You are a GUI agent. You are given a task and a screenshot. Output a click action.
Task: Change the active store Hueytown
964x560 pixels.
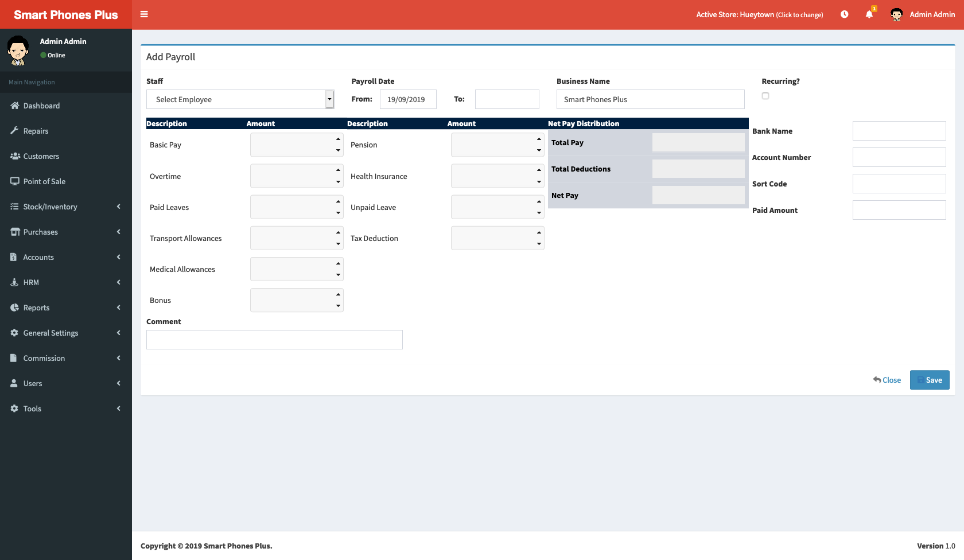[760, 14]
